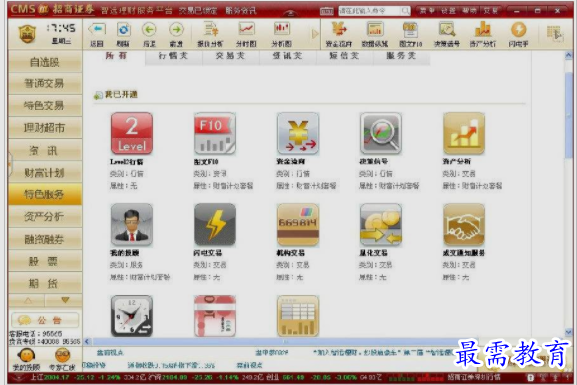Launch 闪电手 from the top toolbar
This screenshot has height=385, width=577.
518,34
